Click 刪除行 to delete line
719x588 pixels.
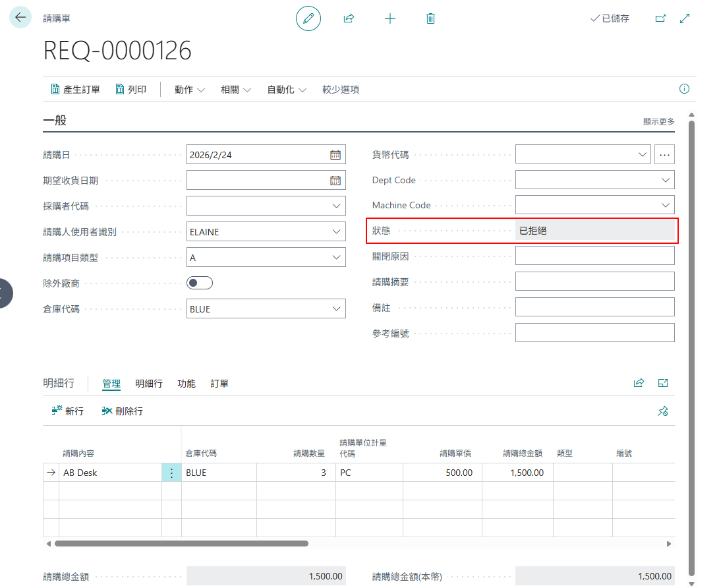pos(123,411)
